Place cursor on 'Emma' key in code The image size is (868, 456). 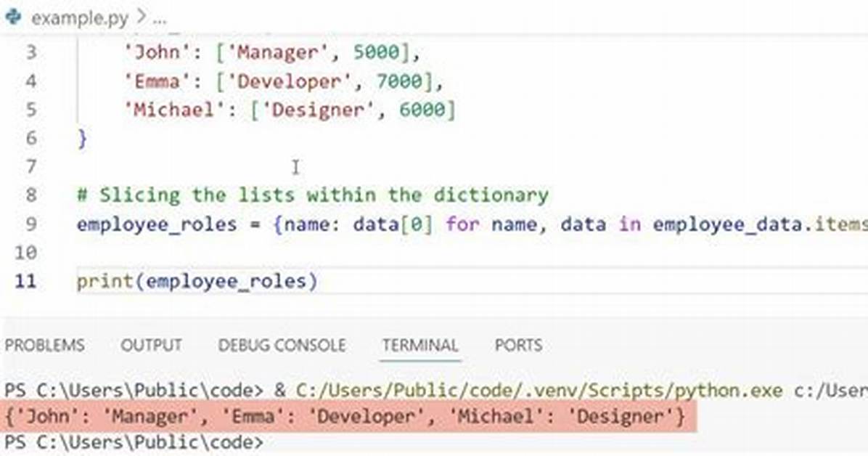(x=157, y=81)
